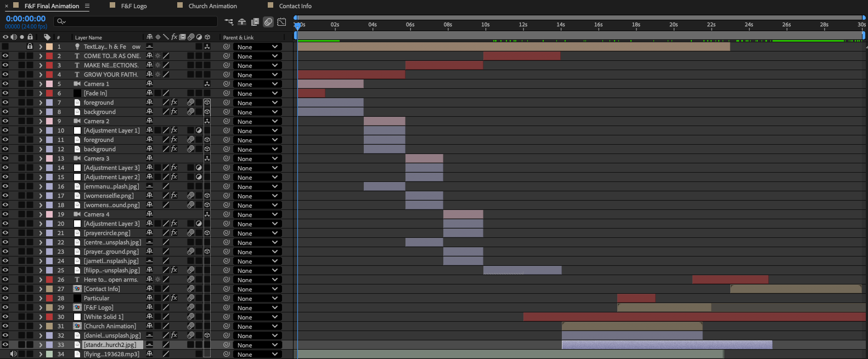Viewport: 868px width, 359px height.
Task: Click the parent pick whip of Particular layer
Action: pos(226,298)
